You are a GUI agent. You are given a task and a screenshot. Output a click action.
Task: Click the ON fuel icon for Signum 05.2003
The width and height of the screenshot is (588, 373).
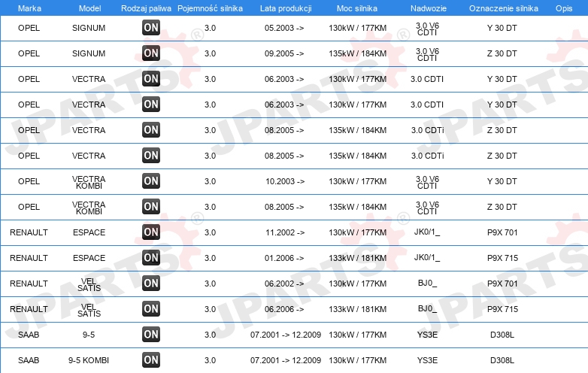pos(151,28)
